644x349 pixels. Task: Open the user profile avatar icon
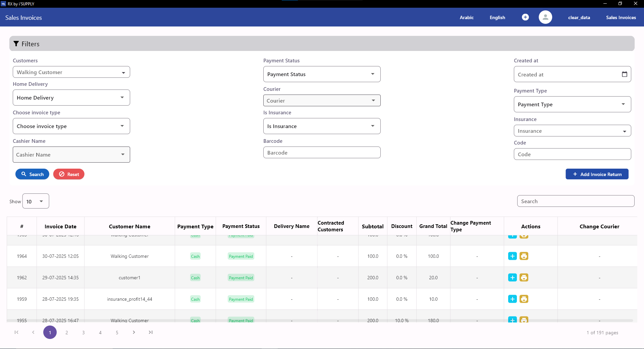coord(545,17)
